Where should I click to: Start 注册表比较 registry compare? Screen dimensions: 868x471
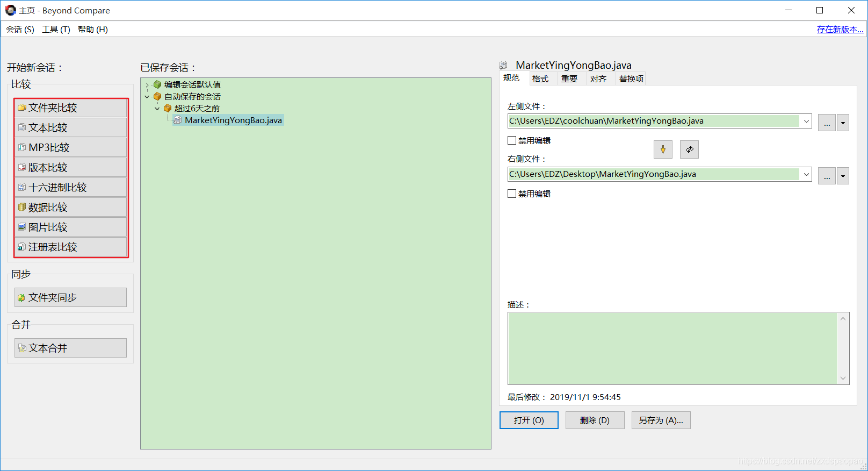click(x=70, y=247)
